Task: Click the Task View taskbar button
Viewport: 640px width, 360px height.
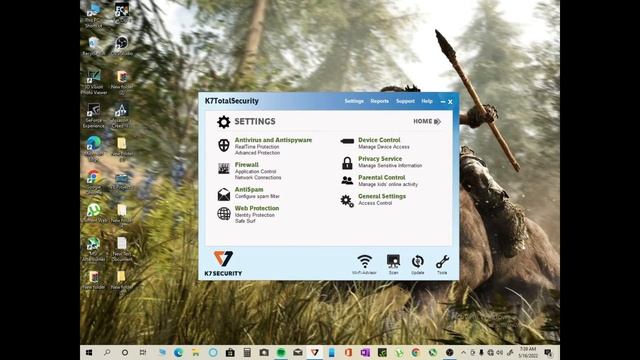Action: (x=142, y=352)
